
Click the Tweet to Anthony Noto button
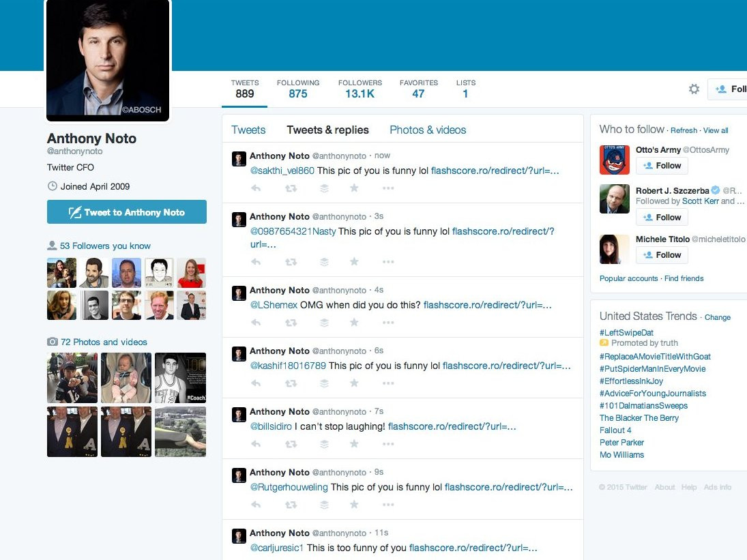pos(126,212)
